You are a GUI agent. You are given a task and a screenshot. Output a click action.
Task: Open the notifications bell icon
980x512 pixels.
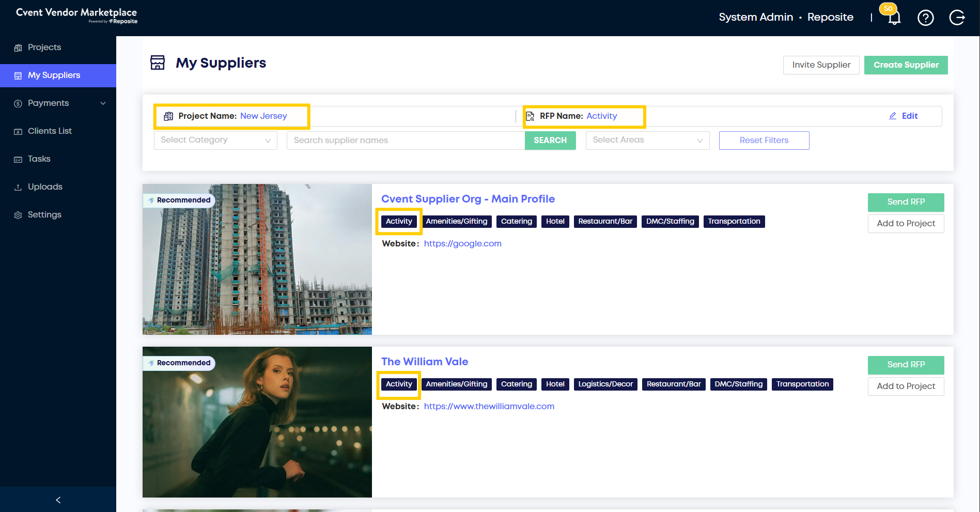pyautogui.click(x=894, y=18)
